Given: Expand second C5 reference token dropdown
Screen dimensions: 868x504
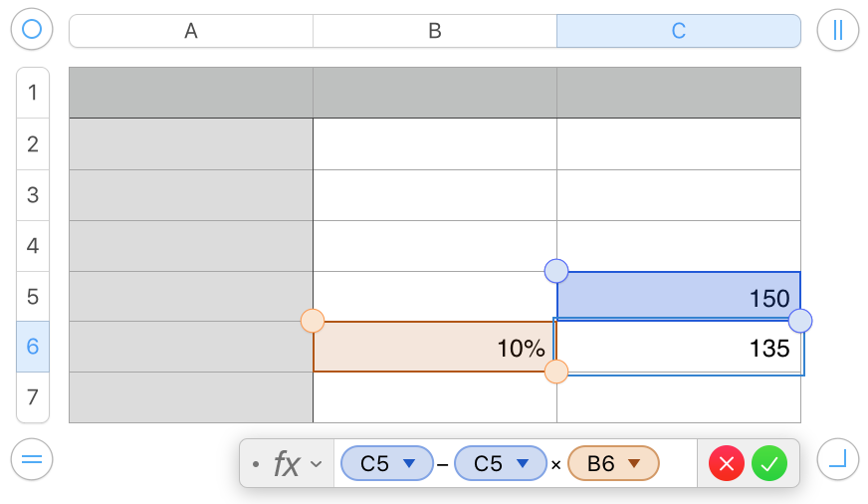Looking at the screenshot, I should click(x=522, y=463).
